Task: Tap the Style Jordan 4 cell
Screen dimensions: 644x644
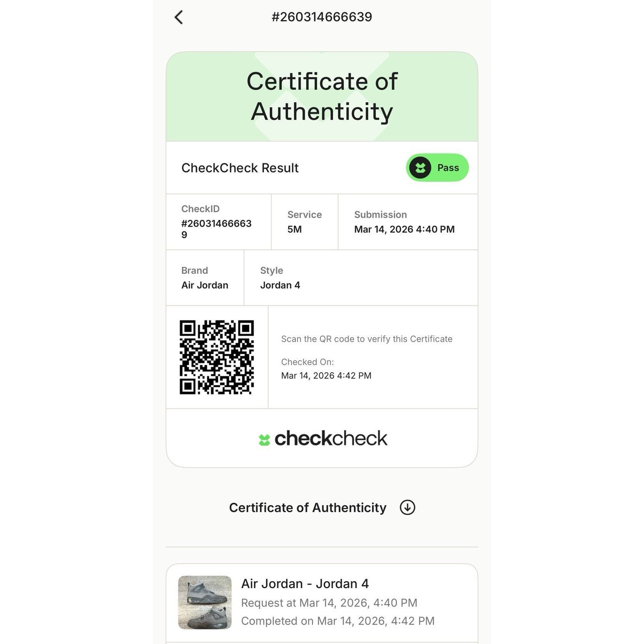Action: [x=361, y=278]
